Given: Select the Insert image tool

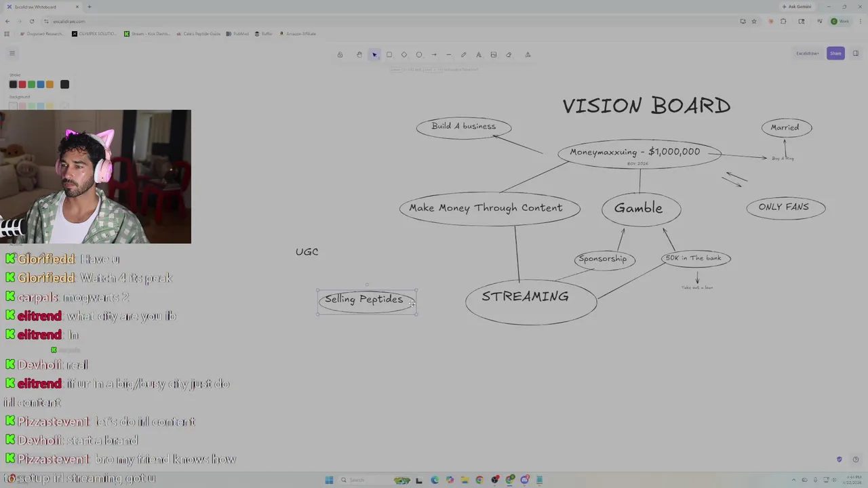Looking at the screenshot, I should coord(494,55).
